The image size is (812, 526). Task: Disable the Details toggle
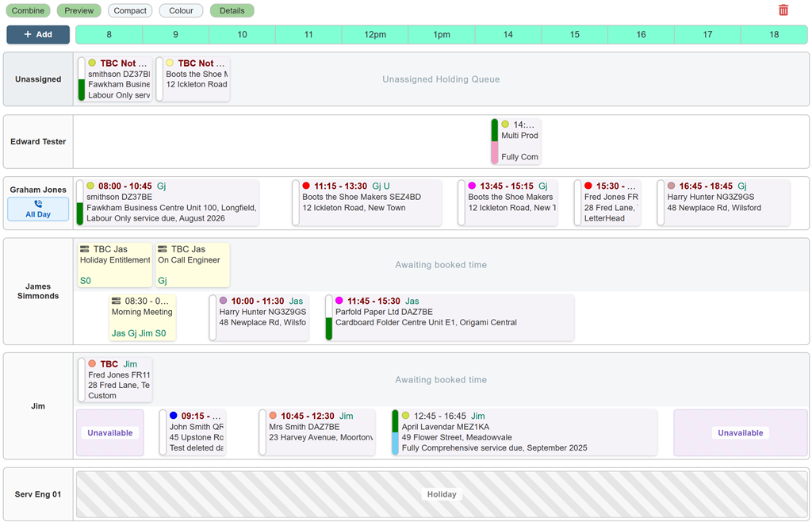[x=232, y=10]
